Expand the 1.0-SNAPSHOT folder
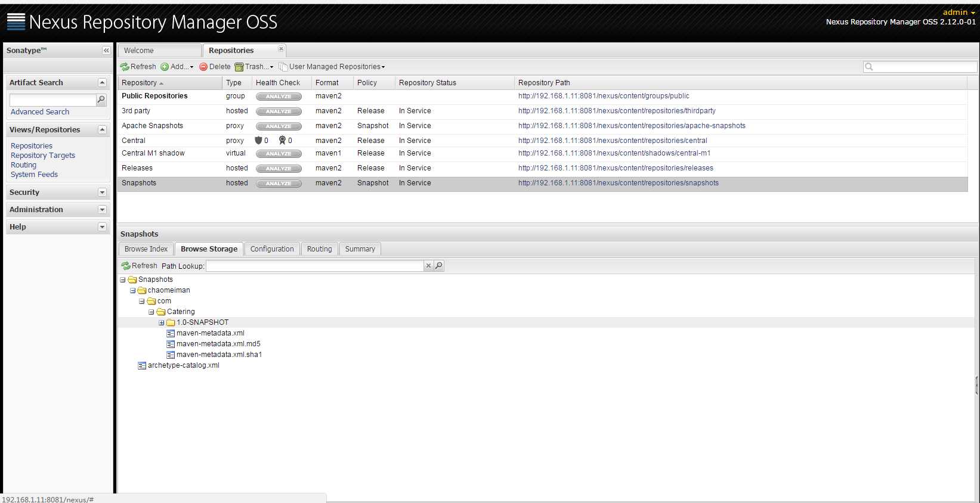980x503 pixels. [x=161, y=323]
